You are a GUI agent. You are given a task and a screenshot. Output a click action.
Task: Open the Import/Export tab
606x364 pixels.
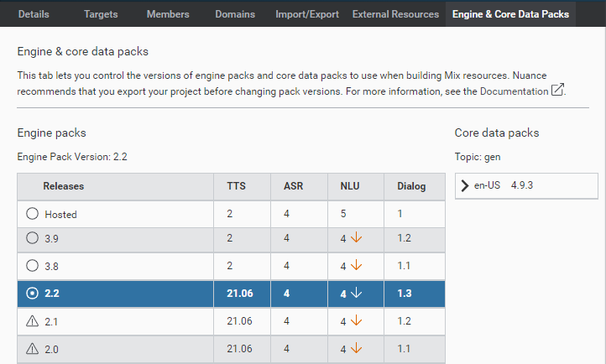[306, 14]
